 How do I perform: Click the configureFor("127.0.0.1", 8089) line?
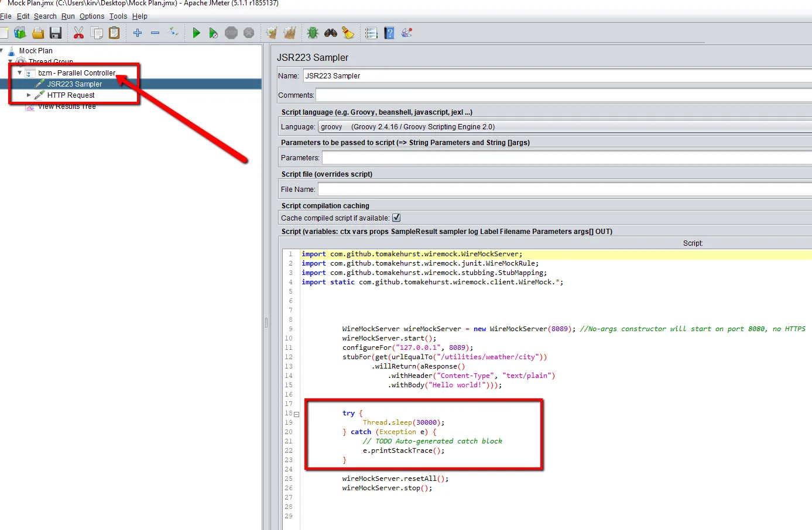(407, 347)
